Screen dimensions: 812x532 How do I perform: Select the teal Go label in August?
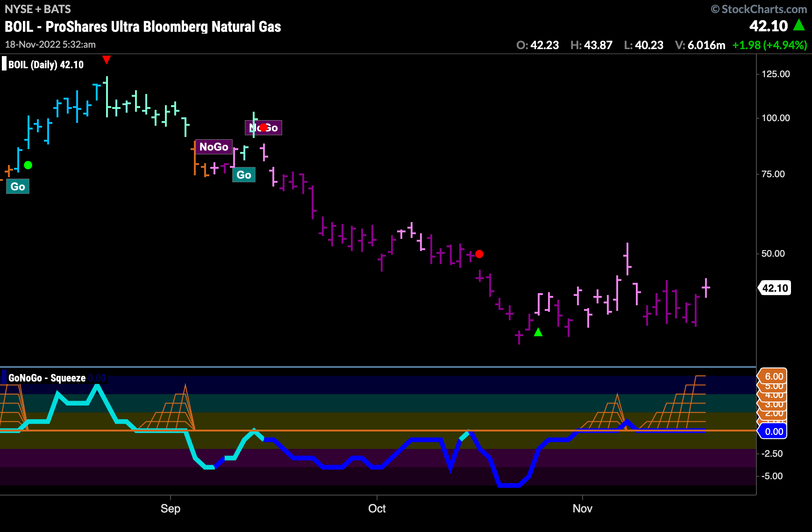click(x=18, y=187)
